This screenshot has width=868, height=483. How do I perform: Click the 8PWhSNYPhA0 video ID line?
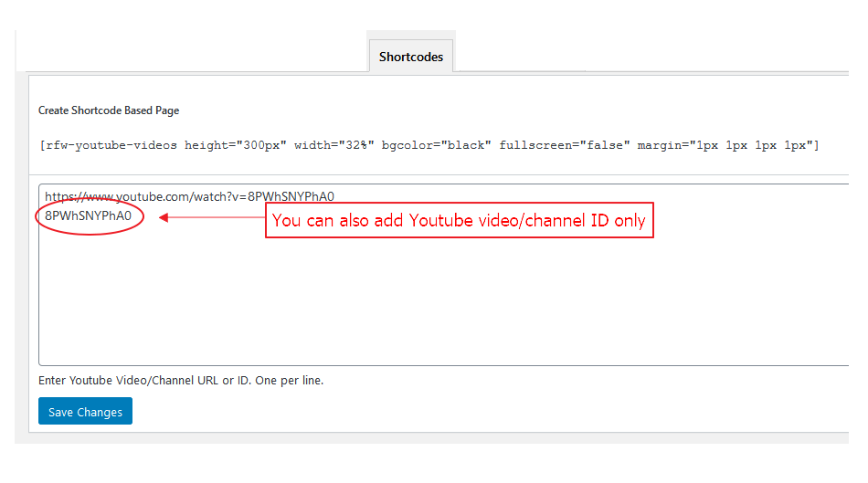(88, 215)
